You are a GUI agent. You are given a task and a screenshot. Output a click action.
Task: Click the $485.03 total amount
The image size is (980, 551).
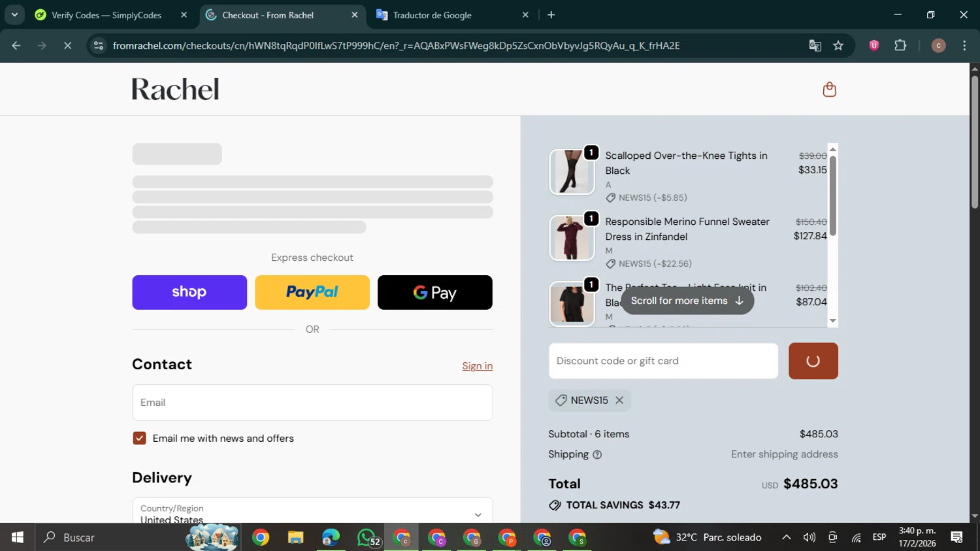pyautogui.click(x=810, y=484)
